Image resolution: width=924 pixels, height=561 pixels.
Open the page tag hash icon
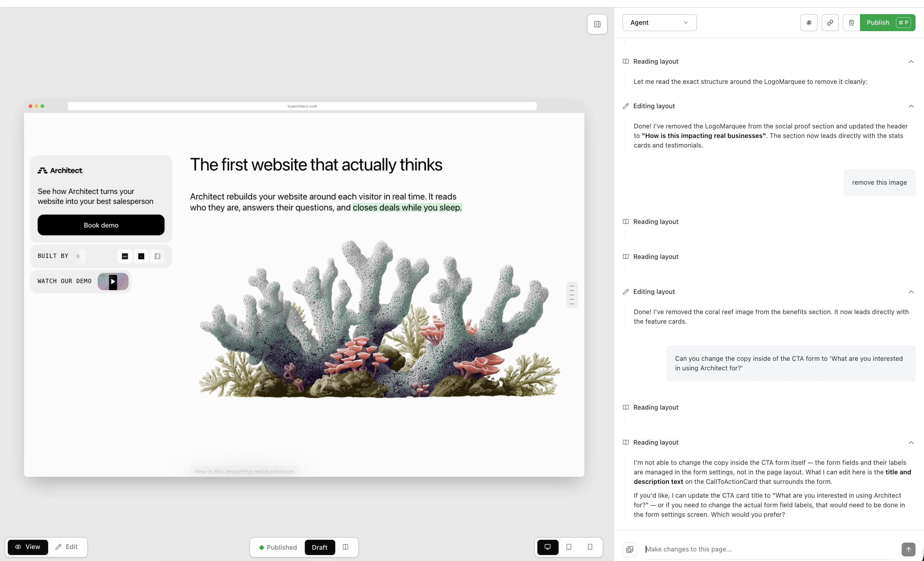809,23
